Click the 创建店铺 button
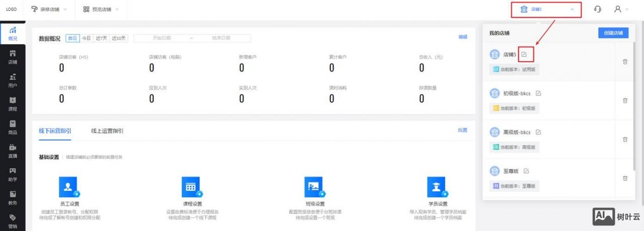 tap(613, 33)
